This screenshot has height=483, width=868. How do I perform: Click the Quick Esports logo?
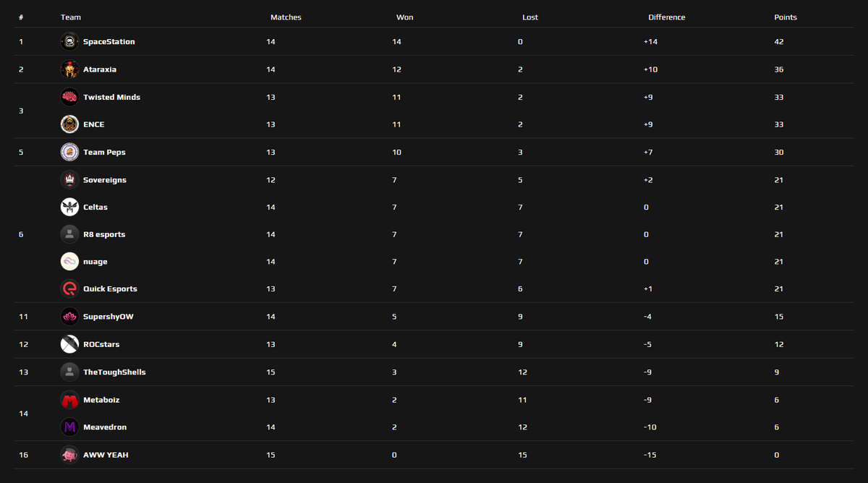point(69,288)
